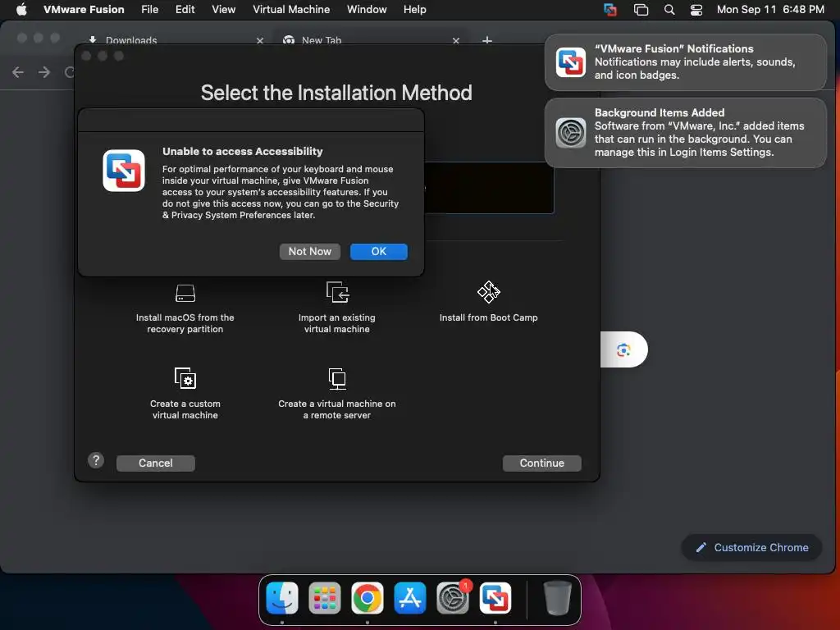The width and height of the screenshot is (840, 630).
Task: Click the Stage Manager windows icon in menu bar
Action: pyautogui.click(x=641, y=10)
